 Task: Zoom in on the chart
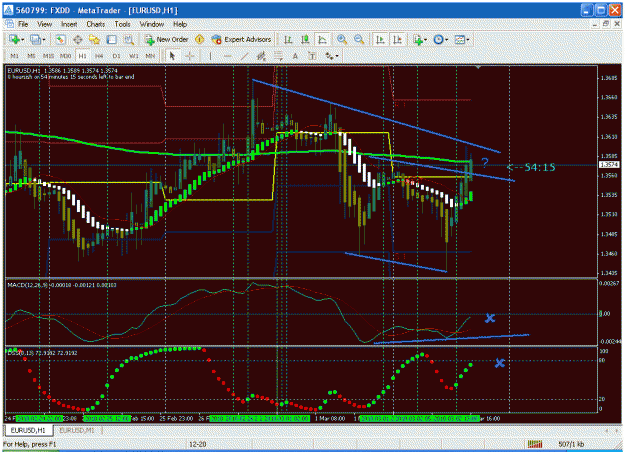coord(342,39)
